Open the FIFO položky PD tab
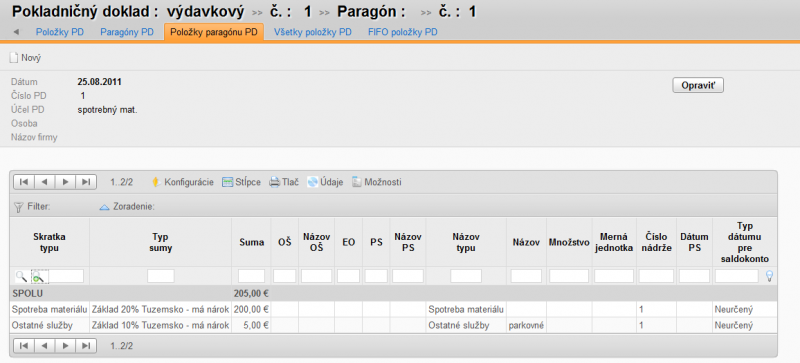Image resolution: width=800 pixels, height=363 pixels. tap(403, 32)
